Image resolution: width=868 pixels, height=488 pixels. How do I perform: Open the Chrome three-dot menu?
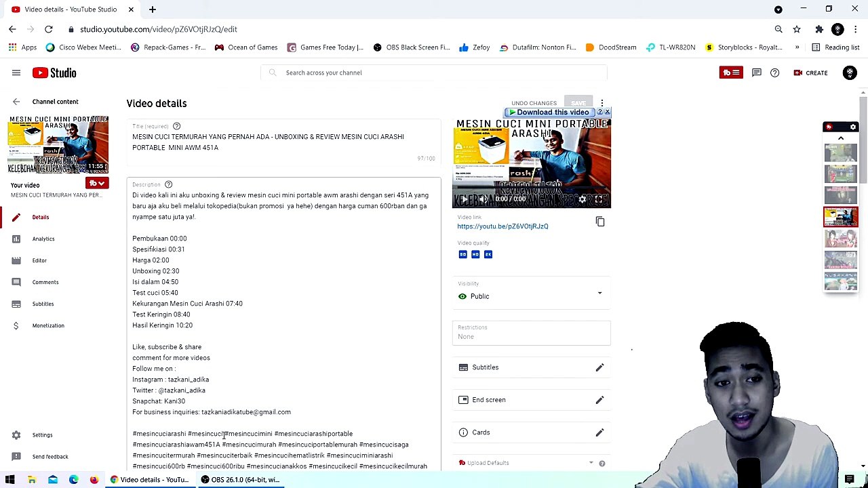pyautogui.click(x=856, y=29)
